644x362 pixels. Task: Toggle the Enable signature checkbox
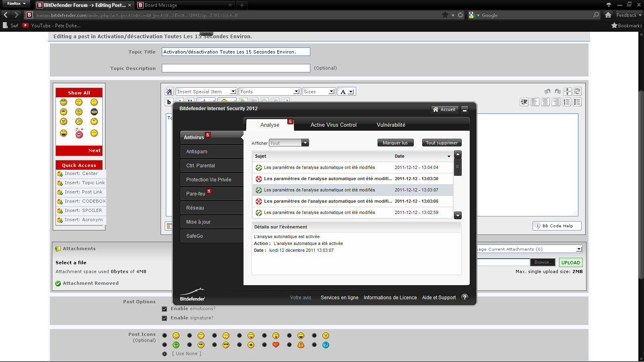(164, 318)
